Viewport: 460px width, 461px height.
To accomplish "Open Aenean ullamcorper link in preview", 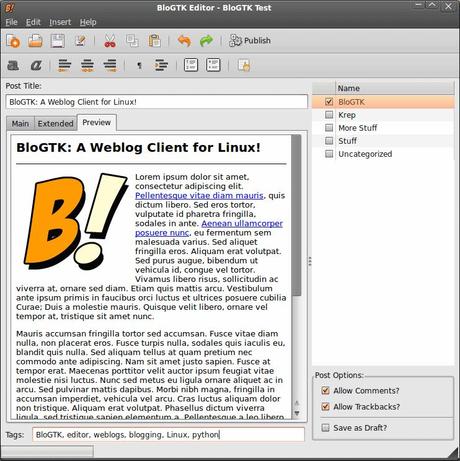I will tap(242, 223).
